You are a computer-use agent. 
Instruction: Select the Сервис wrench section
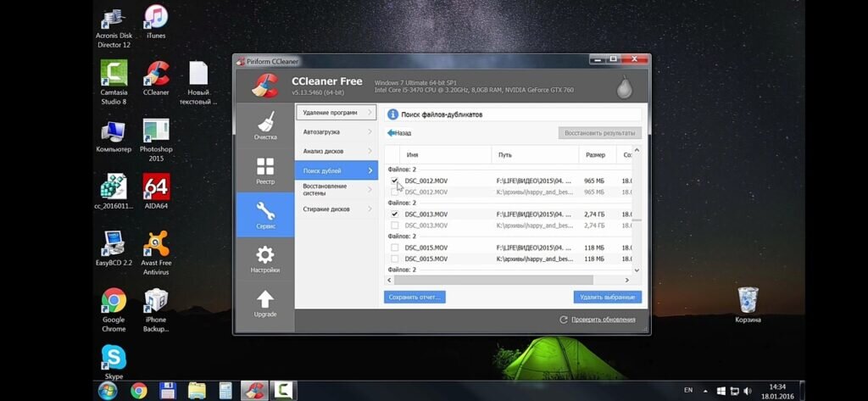pyautogui.click(x=265, y=214)
